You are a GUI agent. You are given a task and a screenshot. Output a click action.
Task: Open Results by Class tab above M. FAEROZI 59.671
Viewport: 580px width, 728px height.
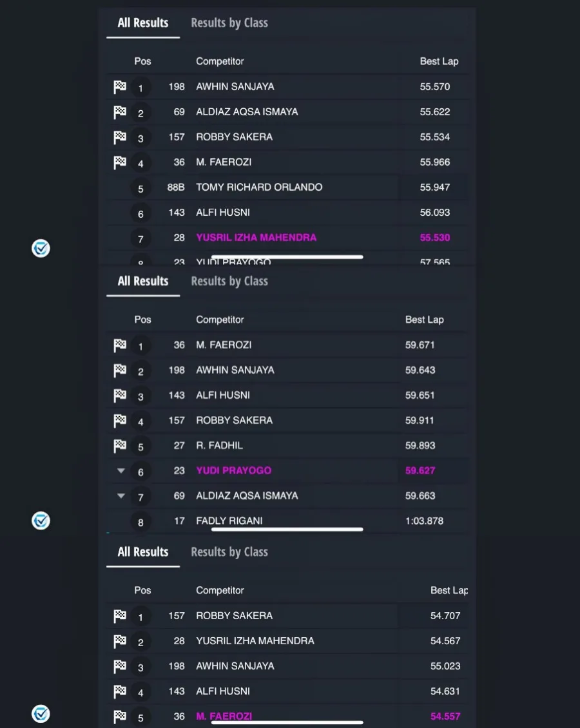point(229,281)
